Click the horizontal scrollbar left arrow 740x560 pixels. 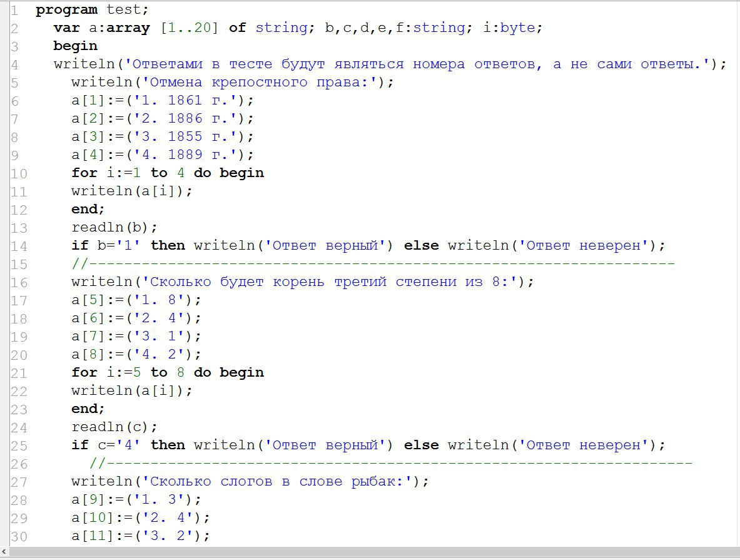tap(4, 551)
